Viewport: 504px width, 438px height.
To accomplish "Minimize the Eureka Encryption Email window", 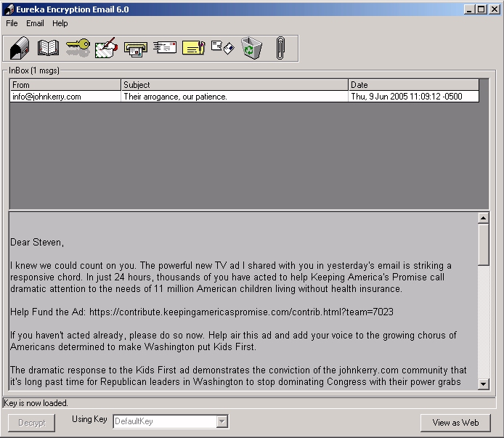I will [x=470, y=9].
